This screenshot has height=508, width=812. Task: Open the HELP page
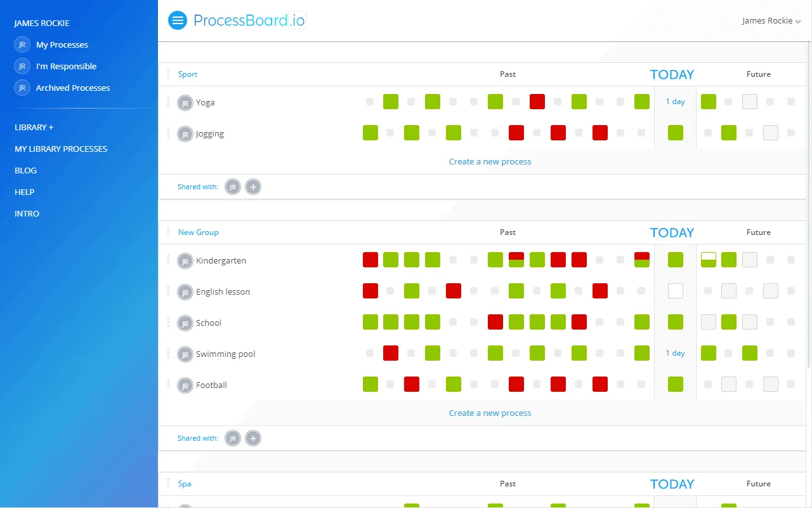24,192
